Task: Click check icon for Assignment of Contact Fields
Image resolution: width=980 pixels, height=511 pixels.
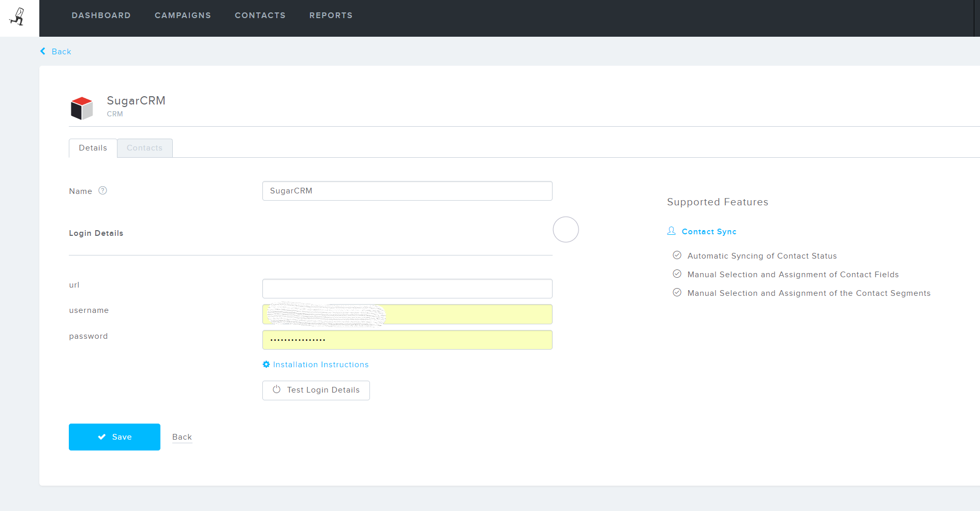Action: point(677,274)
